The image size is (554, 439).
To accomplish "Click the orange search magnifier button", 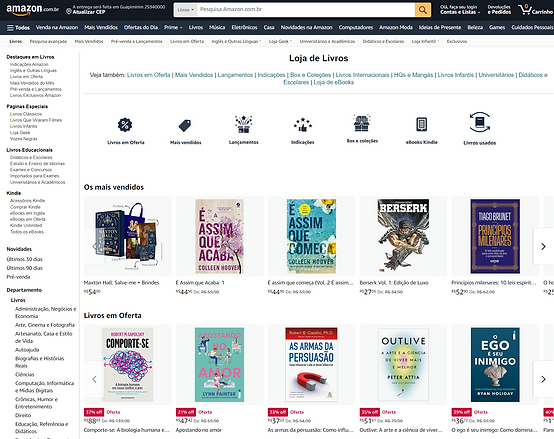I will (423, 10).
